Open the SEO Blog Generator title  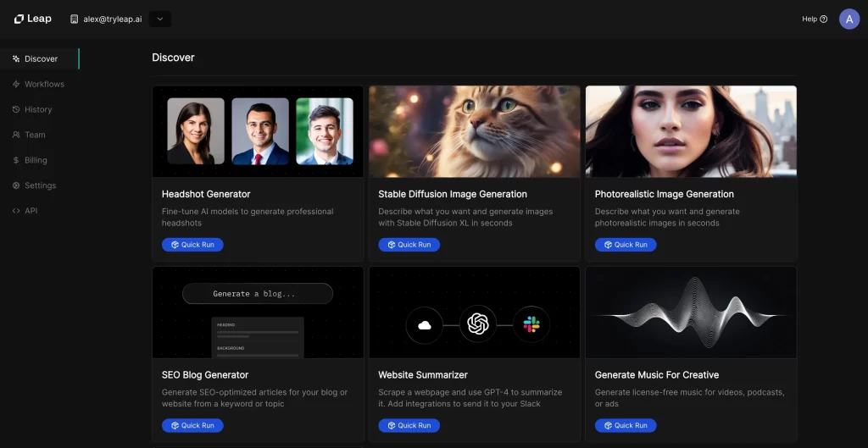tap(204, 374)
